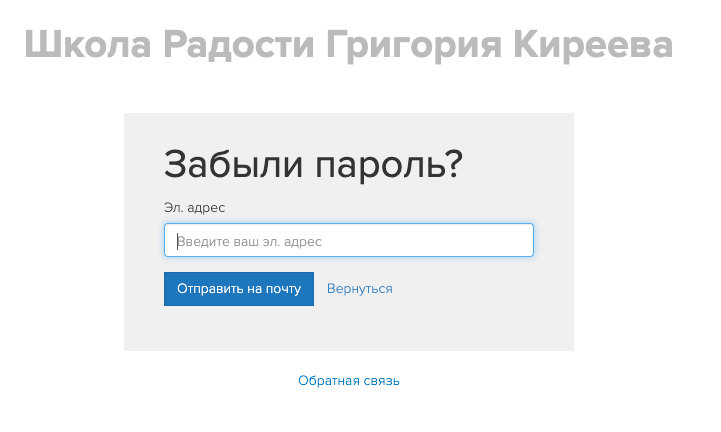This screenshot has height=432, width=721.
Task: Send the reset email using 'Отправить на почту'
Action: [238, 289]
